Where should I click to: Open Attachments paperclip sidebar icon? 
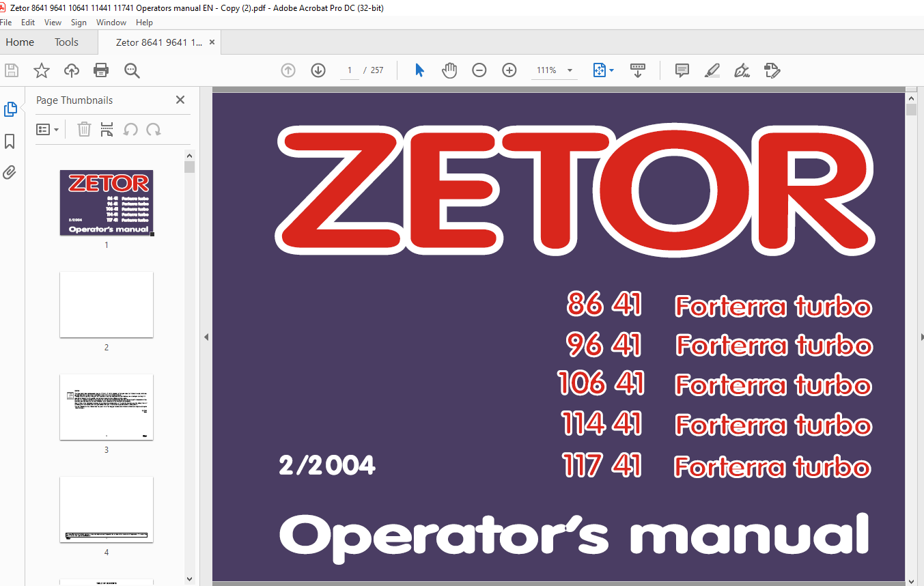(10, 172)
